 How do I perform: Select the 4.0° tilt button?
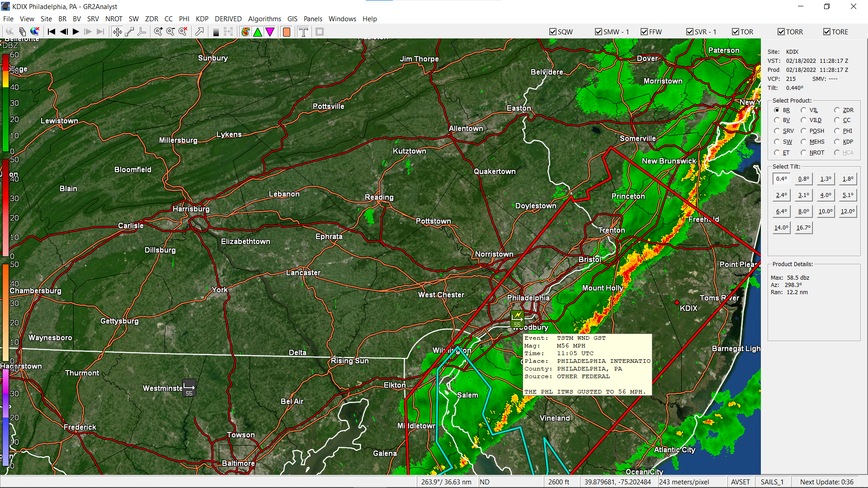(x=826, y=195)
